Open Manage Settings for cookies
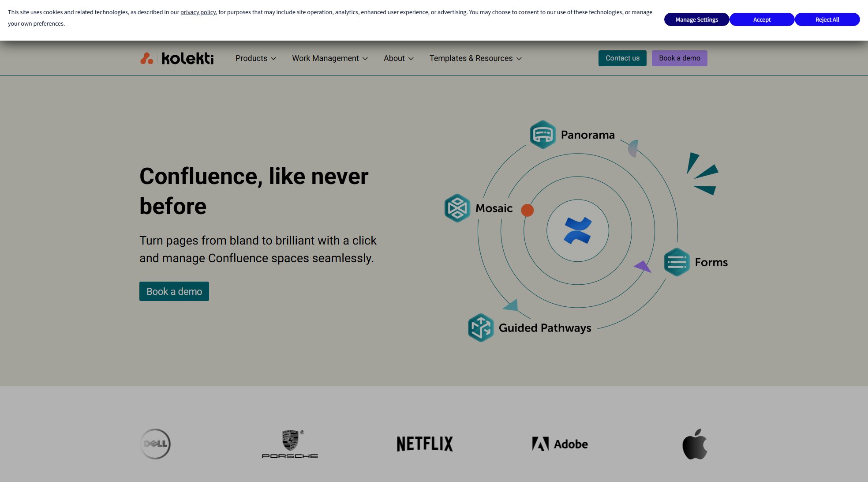This screenshot has height=482, width=868. pyautogui.click(x=696, y=19)
